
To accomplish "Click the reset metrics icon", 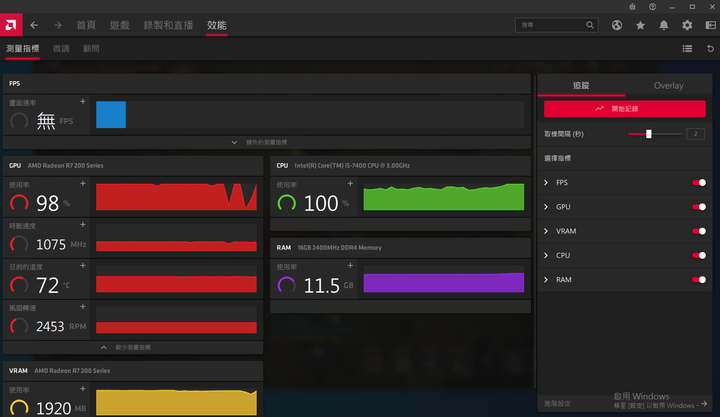I will click(710, 48).
